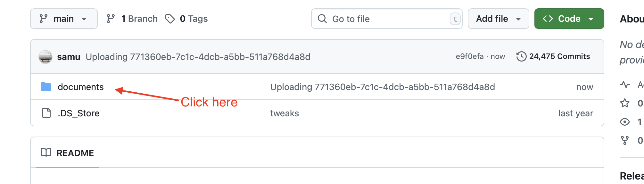The height and width of the screenshot is (184, 644).
Task: Click the watchers eye icon
Action: click(625, 122)
